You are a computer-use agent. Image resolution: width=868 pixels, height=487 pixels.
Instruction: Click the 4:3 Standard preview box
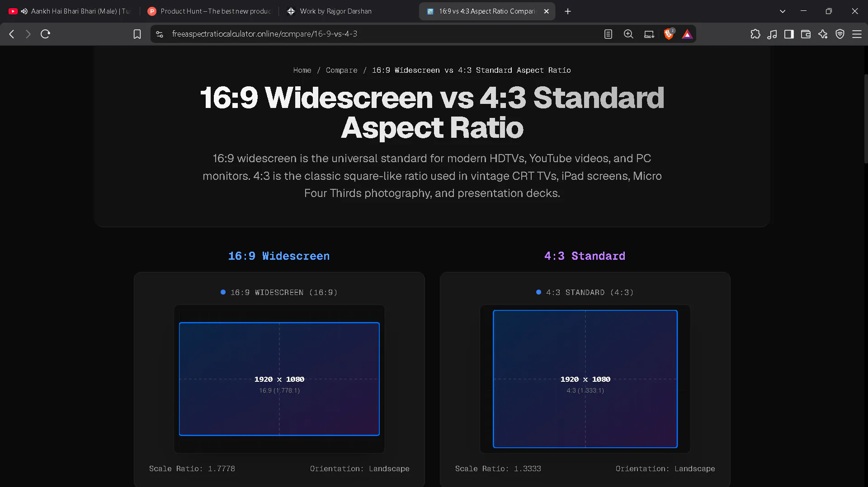(x=585, y=379)
